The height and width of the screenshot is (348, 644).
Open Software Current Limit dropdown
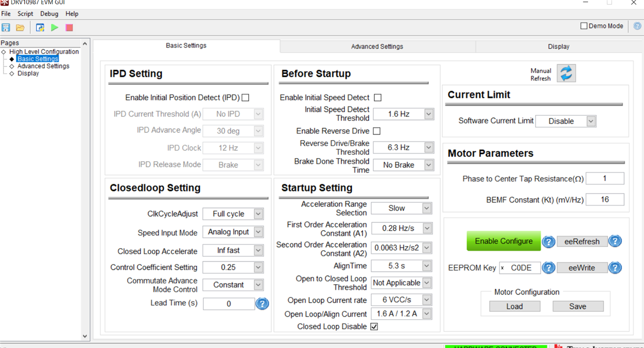click(566, 121)
